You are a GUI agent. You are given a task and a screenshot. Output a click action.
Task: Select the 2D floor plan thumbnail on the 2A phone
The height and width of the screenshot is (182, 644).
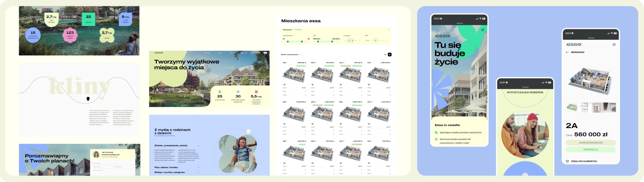pyautogui.click(x=585, y=107)
